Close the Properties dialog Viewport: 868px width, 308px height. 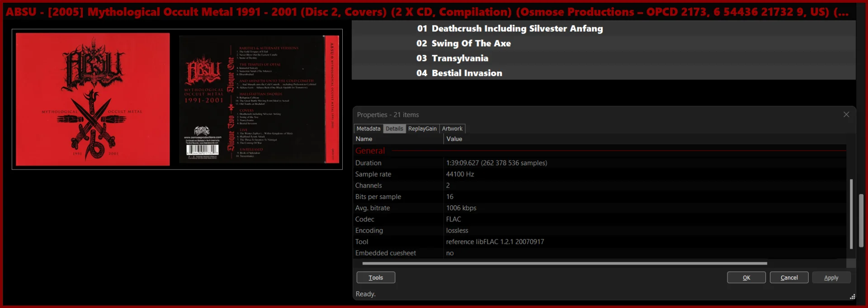846,114
